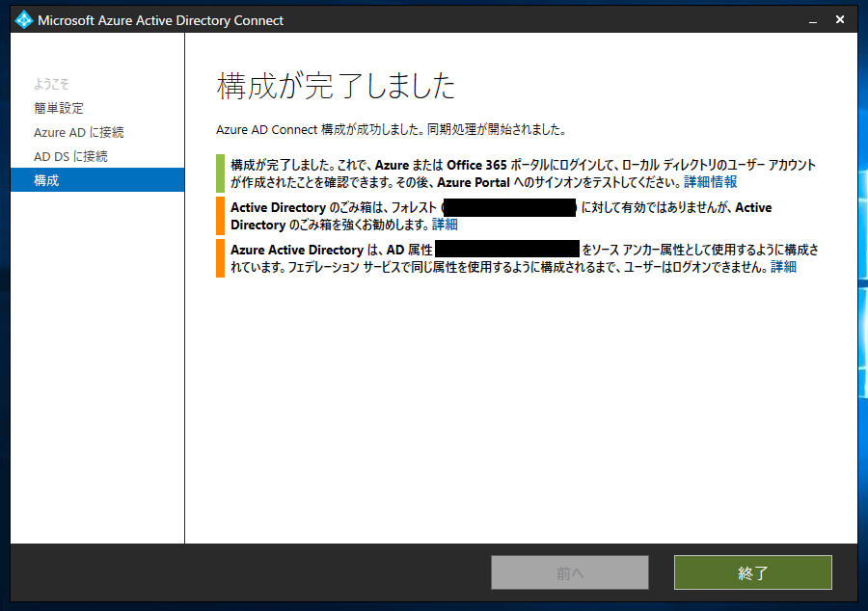Open the 詳細 link about Active Directory recycle bin

pos(445,224)
